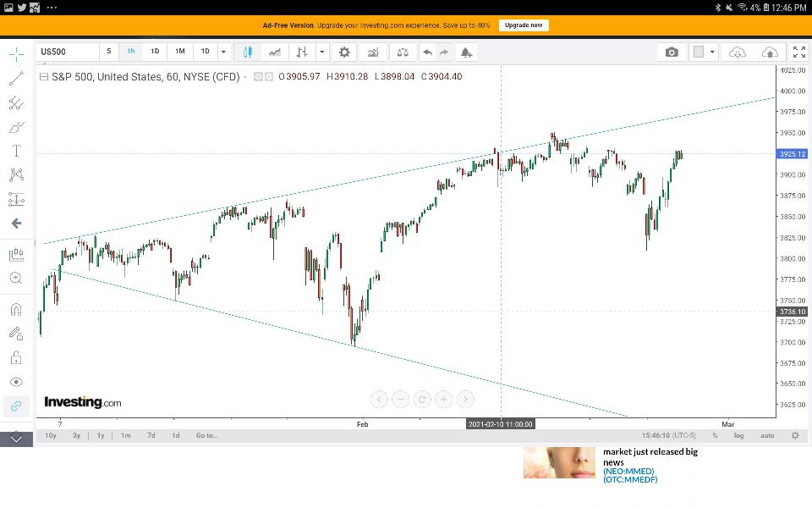Select the trend line drawing tool
The width and height of the screenshot is (812, 508).
pyautogui.click(x=16, y=79)
